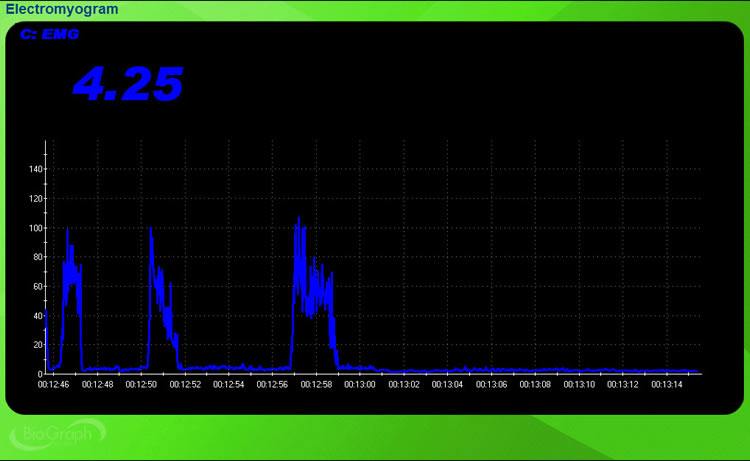This screenshot has width=750, height=461.
Task: Click the 00:13:12 time axis label
Action: tap(623, 384)
